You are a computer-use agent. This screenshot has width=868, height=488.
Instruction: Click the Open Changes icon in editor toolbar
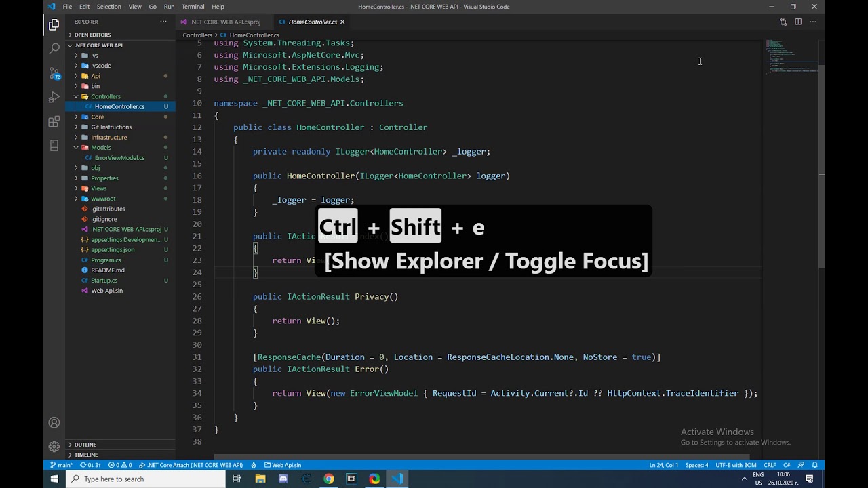783,22
